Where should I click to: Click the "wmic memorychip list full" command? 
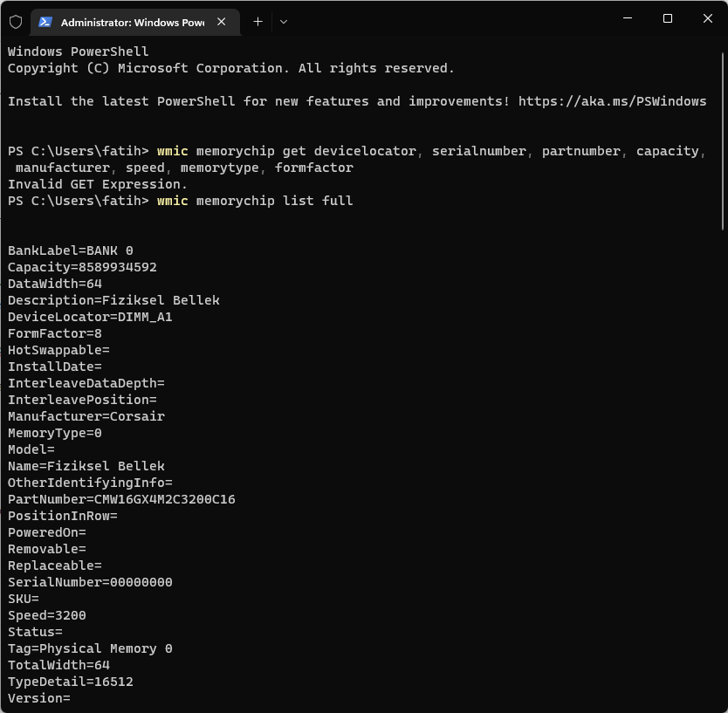click(255, 201)
